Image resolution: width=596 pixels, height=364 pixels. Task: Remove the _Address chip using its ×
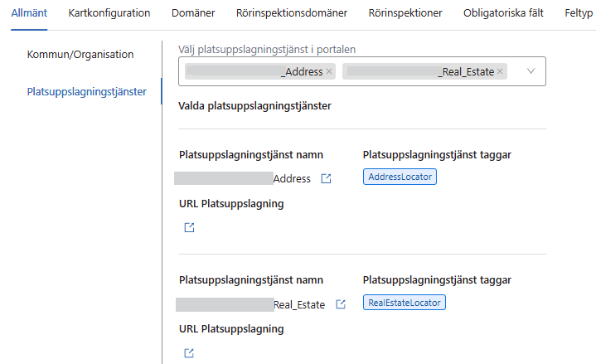tap(329, 72)
